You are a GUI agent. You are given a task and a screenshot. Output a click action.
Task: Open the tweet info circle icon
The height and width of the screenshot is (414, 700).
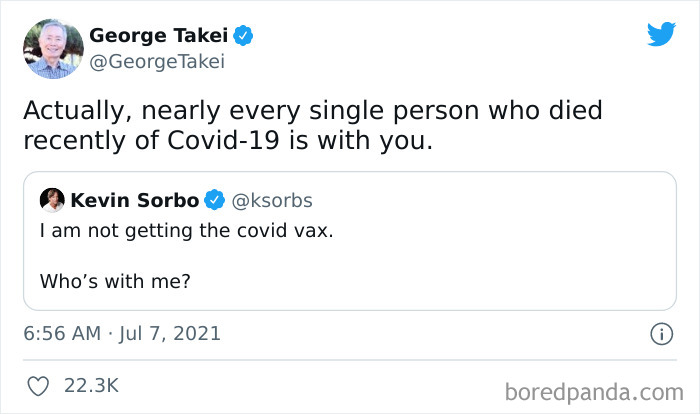point(660,334)
